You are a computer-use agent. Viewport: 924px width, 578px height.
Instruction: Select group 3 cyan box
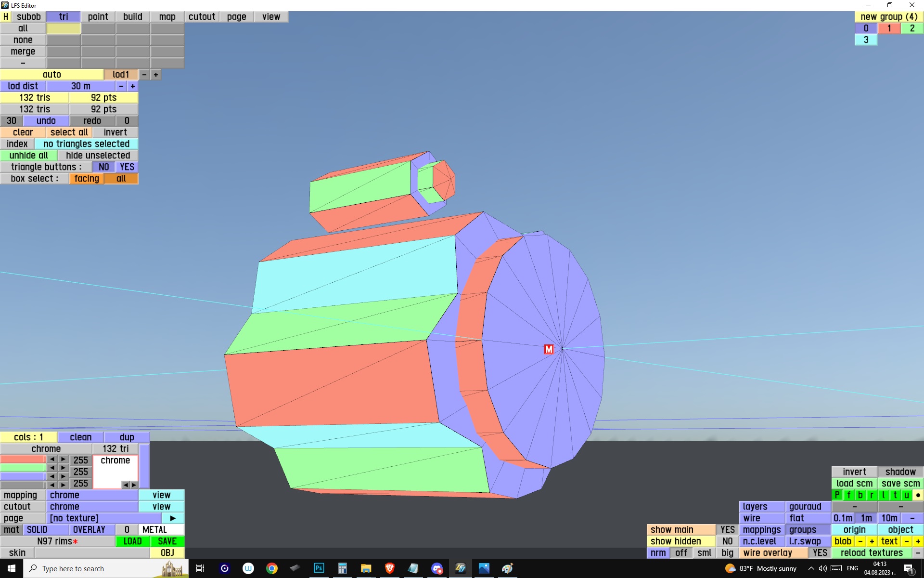tap(866, 40)
